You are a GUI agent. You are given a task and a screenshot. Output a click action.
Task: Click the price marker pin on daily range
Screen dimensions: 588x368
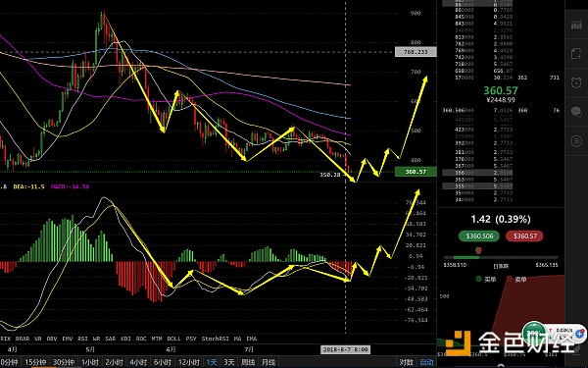(478, 250)
